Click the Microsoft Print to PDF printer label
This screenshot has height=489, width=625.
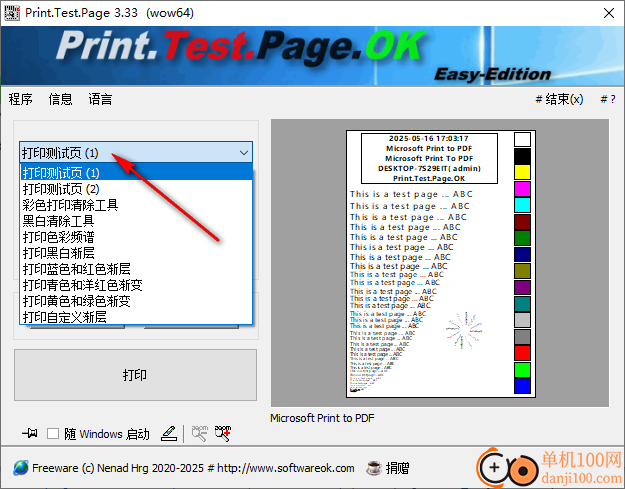(x=322, y=418)
